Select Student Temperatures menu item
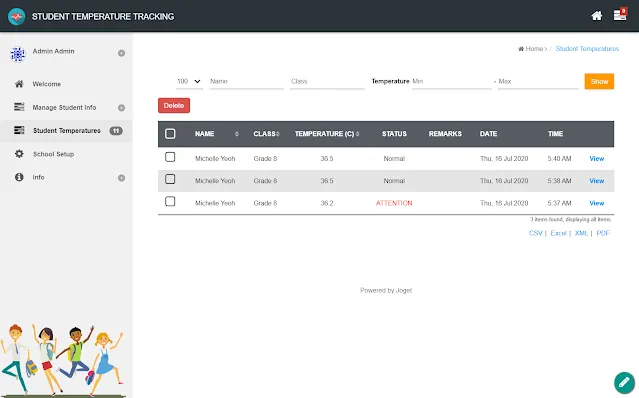This screenshot has height=398, width=639. click(67, 131)
